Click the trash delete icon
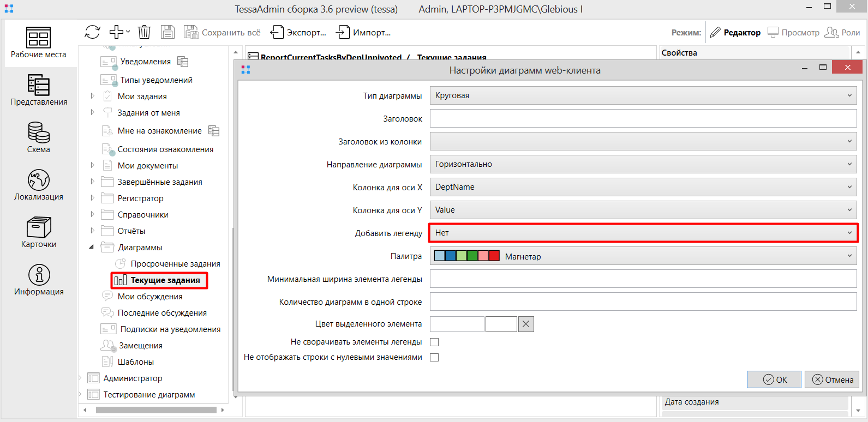The height and width of the screenshot is (422, 868). click(144, 32)
